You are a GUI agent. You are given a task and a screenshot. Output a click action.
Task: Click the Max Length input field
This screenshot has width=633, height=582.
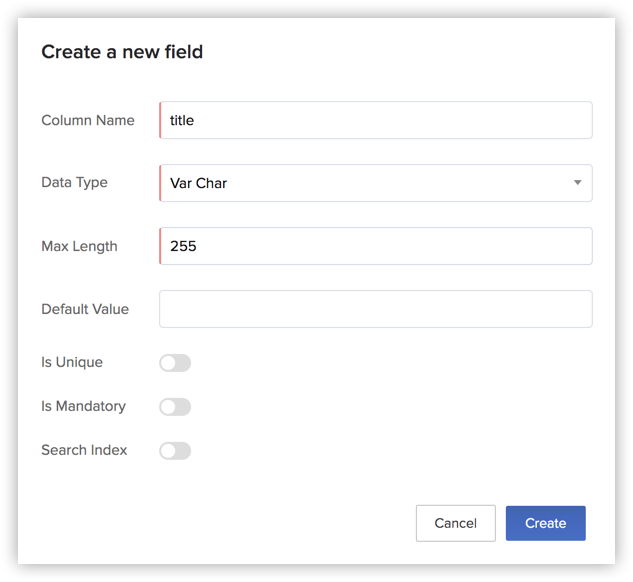pyautogui.click(x=376, y=246)
